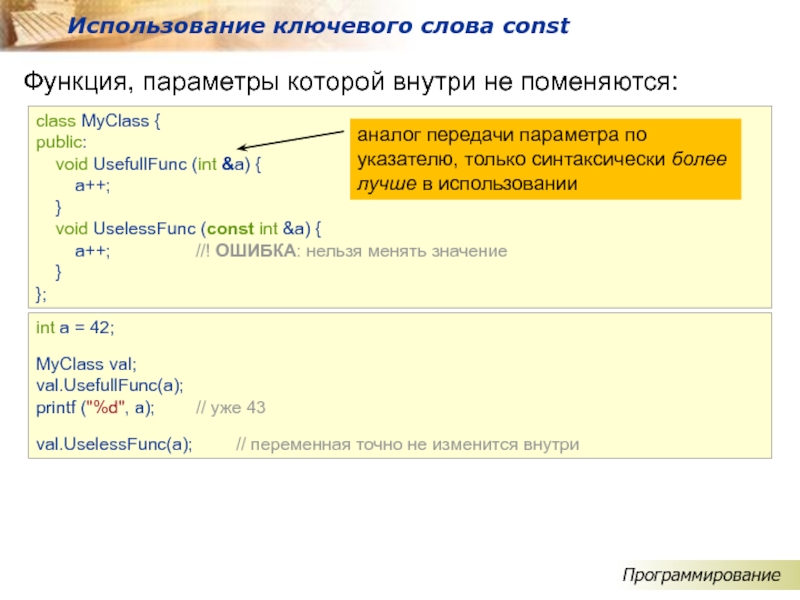Click the slide title 'Использование ключевого слова const'
The width and height of the screenshot is (800, 600).
(x=318, y=26)
